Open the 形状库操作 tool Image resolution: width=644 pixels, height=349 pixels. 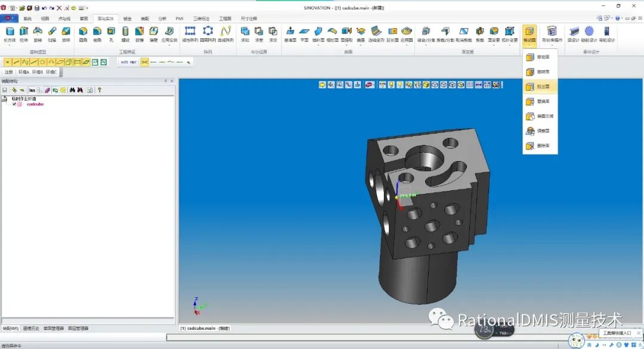[x=553, y=33]
